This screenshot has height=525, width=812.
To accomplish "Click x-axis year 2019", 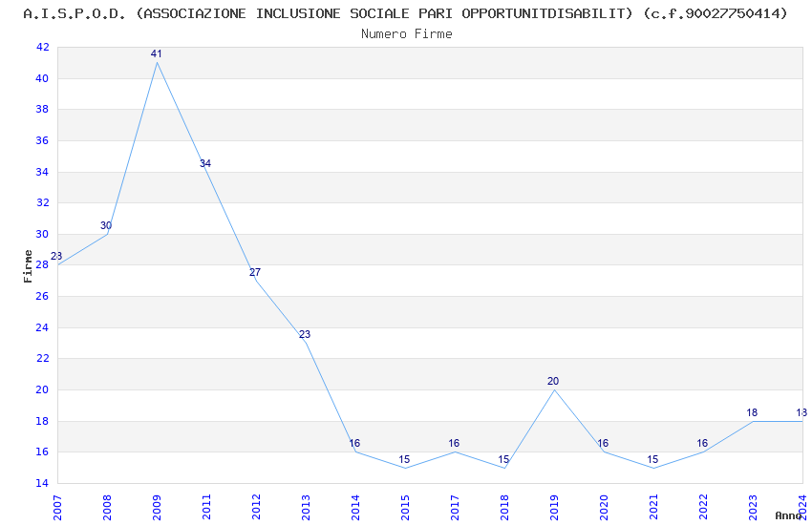I will 554,508.
